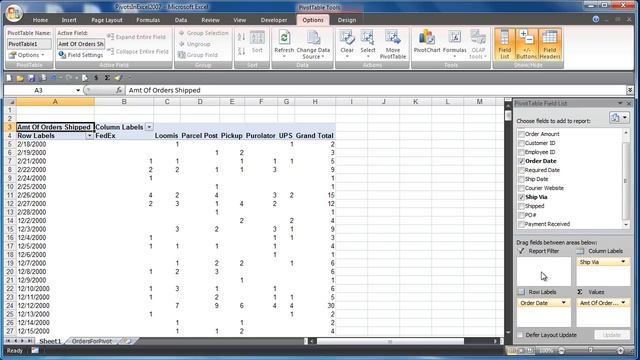The height and width of the screenshot is (360, 640).
Task: Open the Name Box dropdown
Action: 78,90
